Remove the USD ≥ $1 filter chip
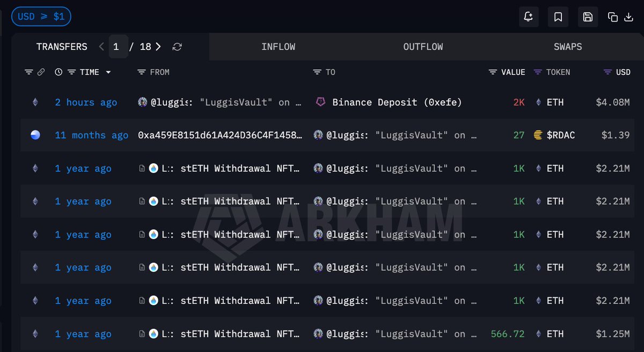 [41, 17]
